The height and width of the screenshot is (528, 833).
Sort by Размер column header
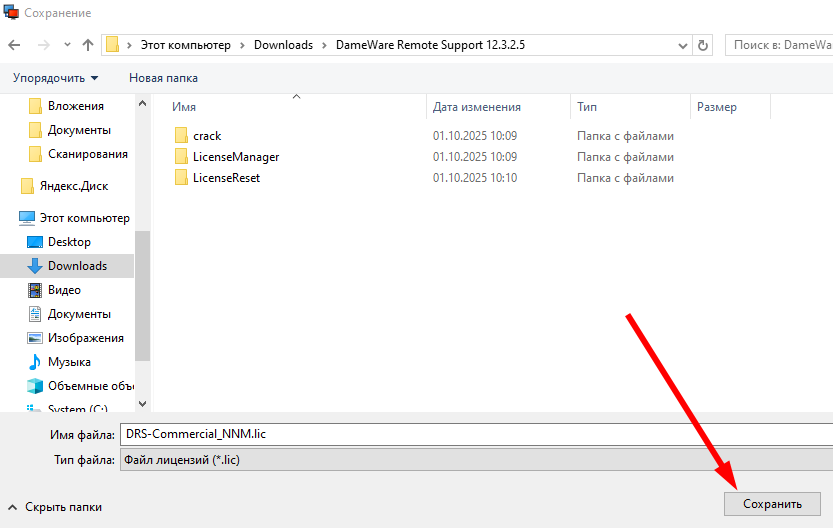pos(717,107)
